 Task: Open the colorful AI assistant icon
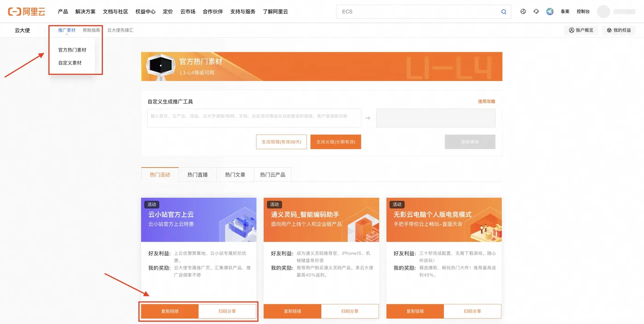pyautogui.click(x=550, y=12)
